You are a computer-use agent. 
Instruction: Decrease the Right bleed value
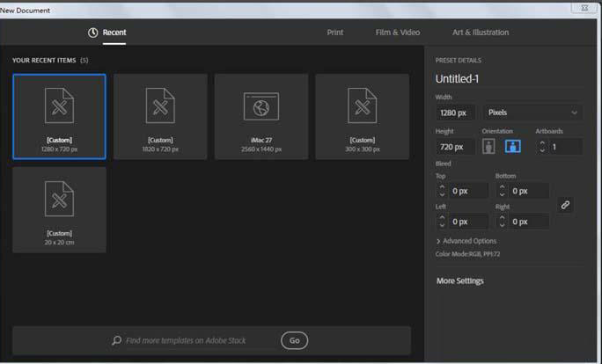point(502,225)
